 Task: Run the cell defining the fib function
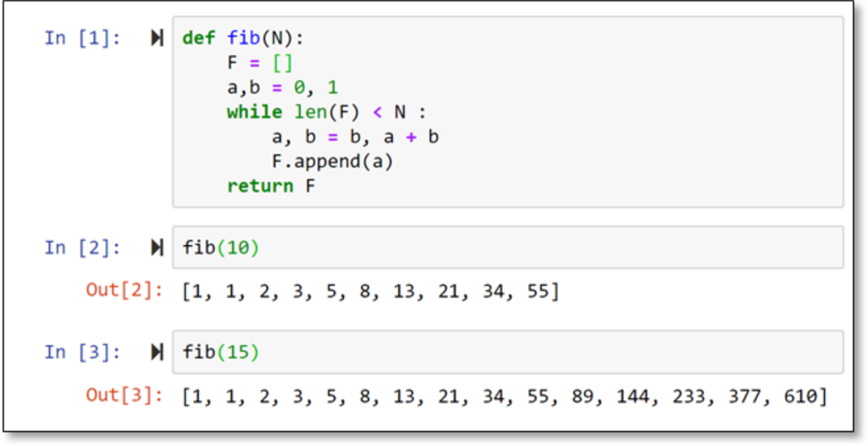point(157,38)
